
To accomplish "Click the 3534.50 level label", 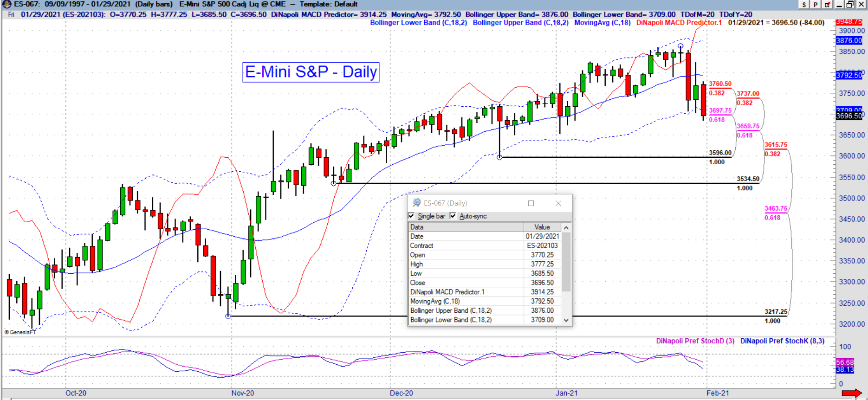I will point(748,179).
